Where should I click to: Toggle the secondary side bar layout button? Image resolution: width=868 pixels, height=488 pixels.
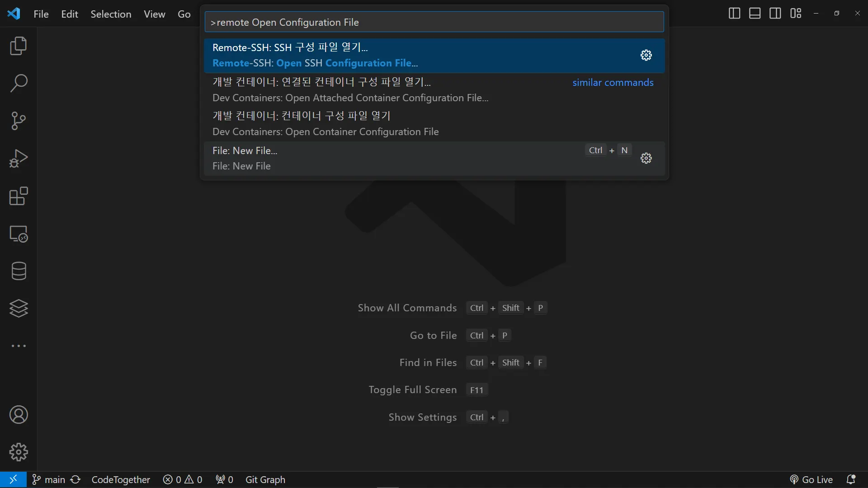coord(775,14)
